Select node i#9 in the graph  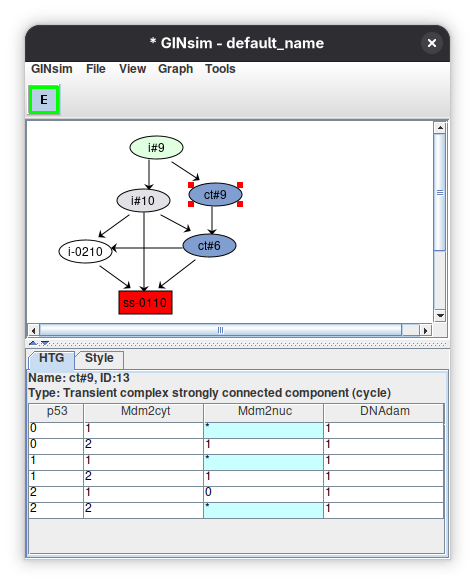pyautogui.click(x=156, y=147)
